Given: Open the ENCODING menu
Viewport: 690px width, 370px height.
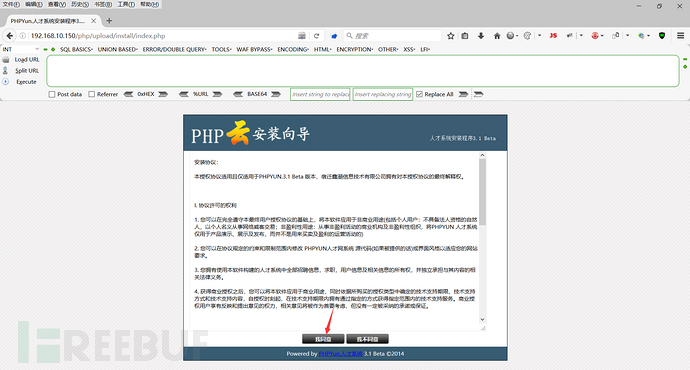Looking at the screenshot, I should (x=293, y=49).
